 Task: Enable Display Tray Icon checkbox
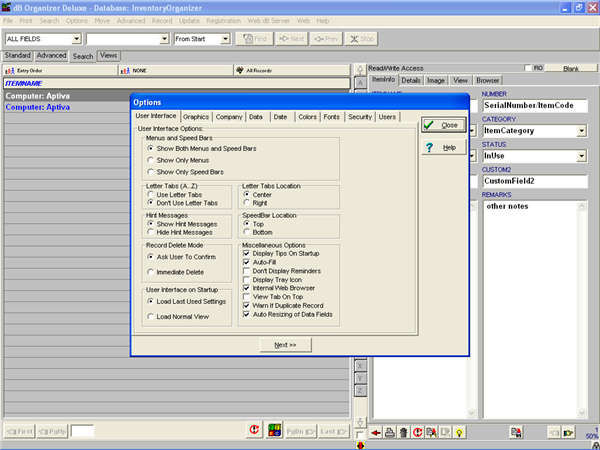[247, 280]
